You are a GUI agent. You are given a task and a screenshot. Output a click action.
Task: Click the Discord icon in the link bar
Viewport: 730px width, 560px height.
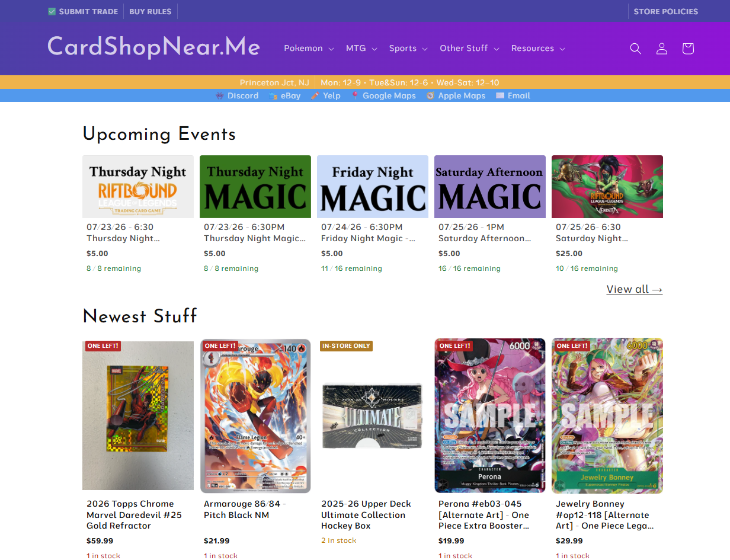point(220,95)
